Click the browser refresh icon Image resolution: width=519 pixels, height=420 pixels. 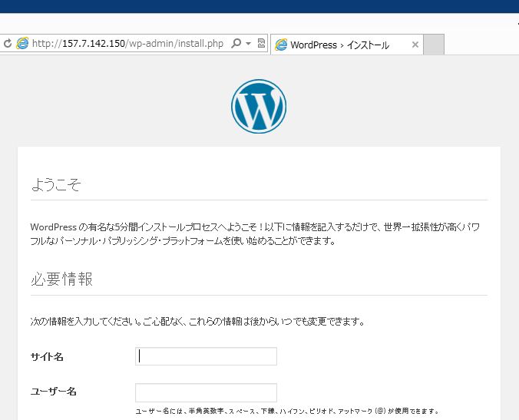coord(7,43)
